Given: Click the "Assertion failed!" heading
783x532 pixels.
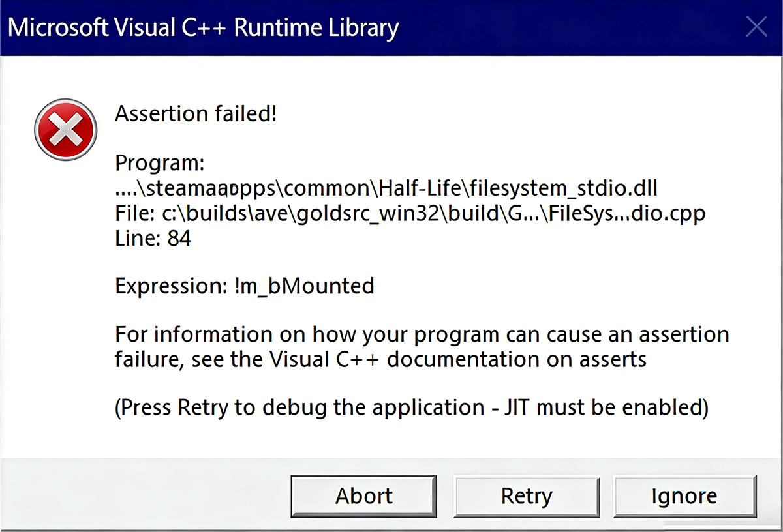Looking at the screenshot, I should pos(196,114).
